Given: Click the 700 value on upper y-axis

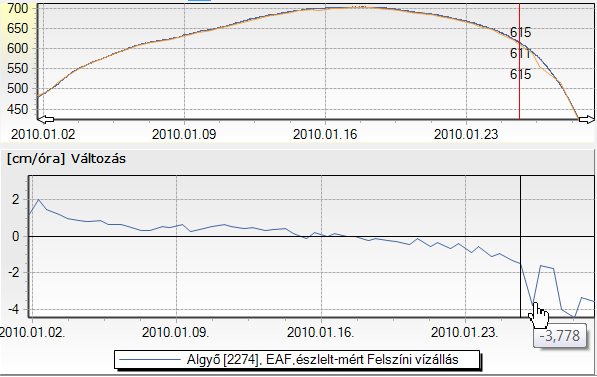Looking at the screenshot, I should click(18, 8).
